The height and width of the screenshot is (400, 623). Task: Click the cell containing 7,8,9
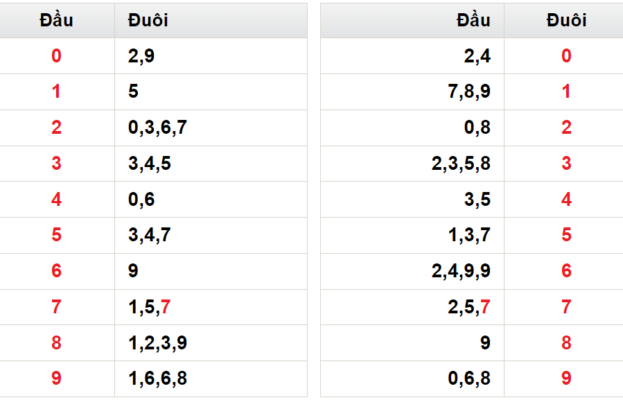(x=412, y=91)
